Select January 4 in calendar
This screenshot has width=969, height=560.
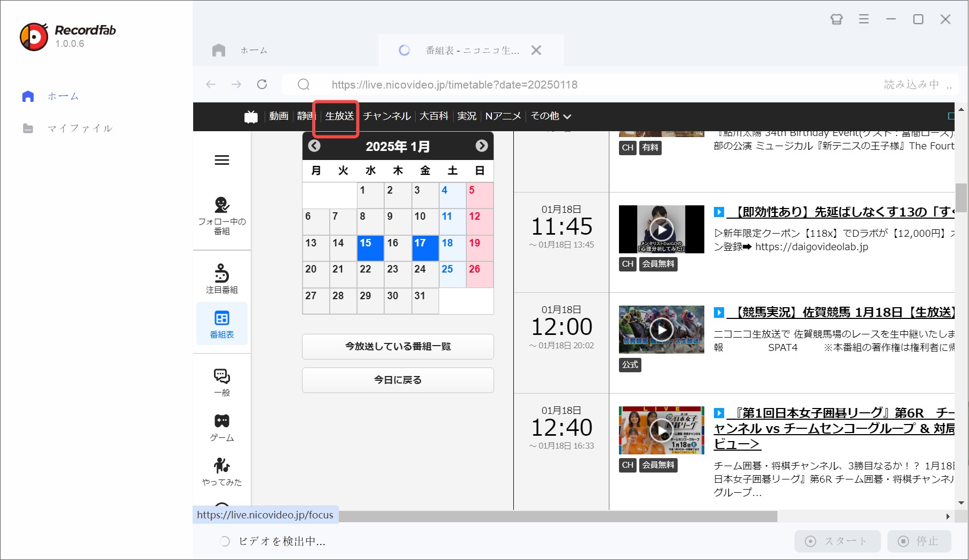pos(452,195)
